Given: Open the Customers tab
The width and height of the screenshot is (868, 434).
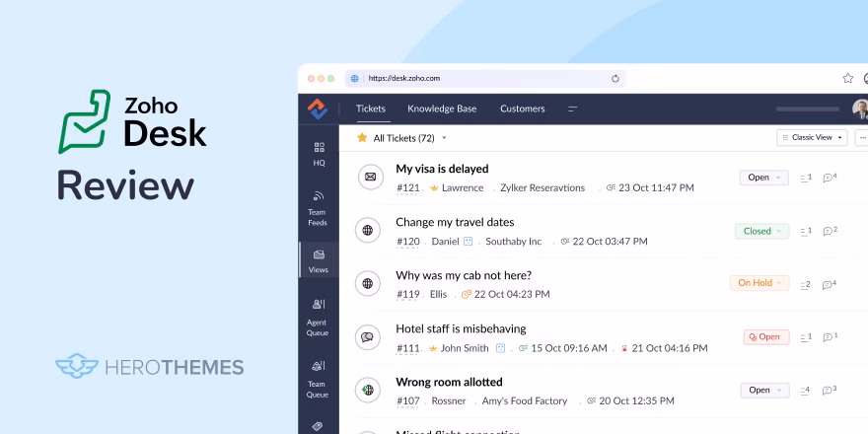Looking at the screenshot, I should [523, 109].
